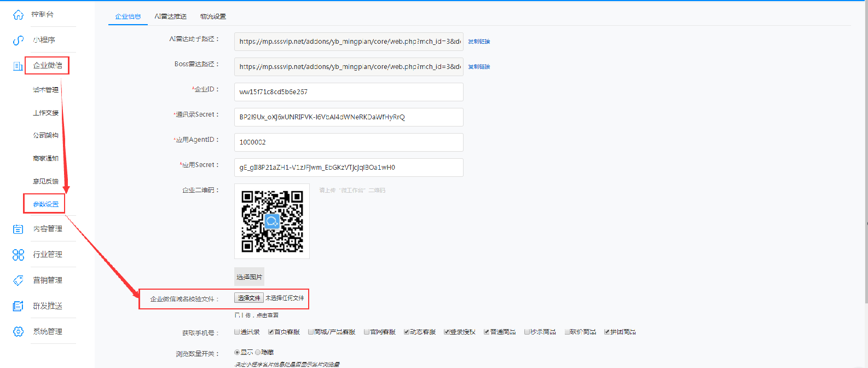The width and height of the screenshot is (868, 368).
Task: Click the 行业管理 grid icon
Action: (18, 255)
